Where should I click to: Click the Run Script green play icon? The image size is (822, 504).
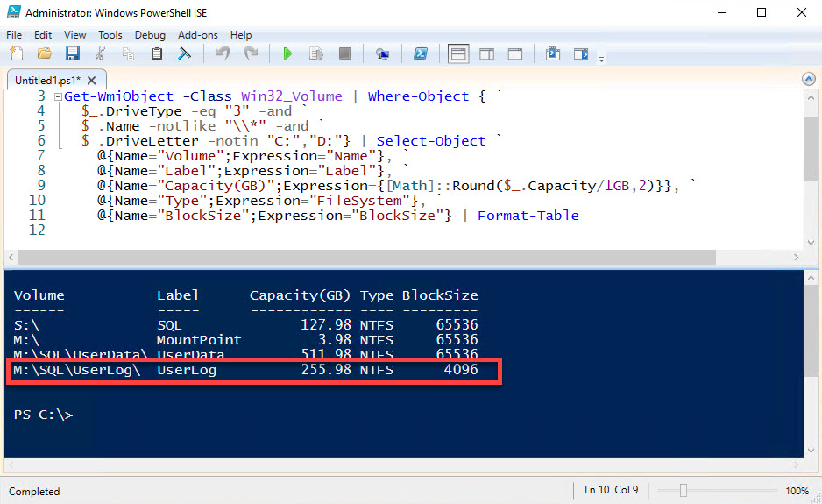point(287,54)
